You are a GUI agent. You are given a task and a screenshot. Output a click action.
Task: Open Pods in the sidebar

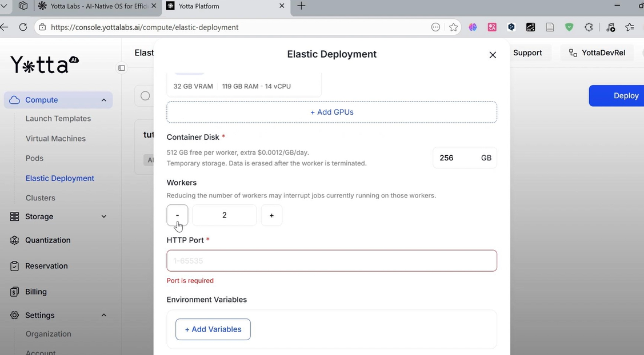pyautogui.click(x=34, y=158)
